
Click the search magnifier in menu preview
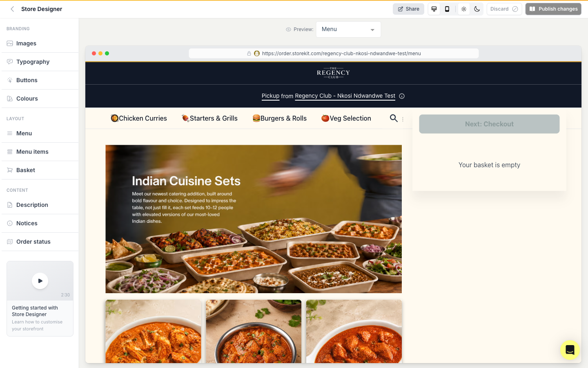[x=394, y=118]
